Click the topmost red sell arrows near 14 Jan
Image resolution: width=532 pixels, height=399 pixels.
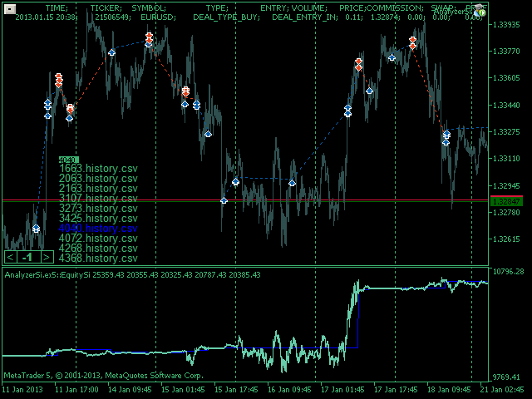149,37
